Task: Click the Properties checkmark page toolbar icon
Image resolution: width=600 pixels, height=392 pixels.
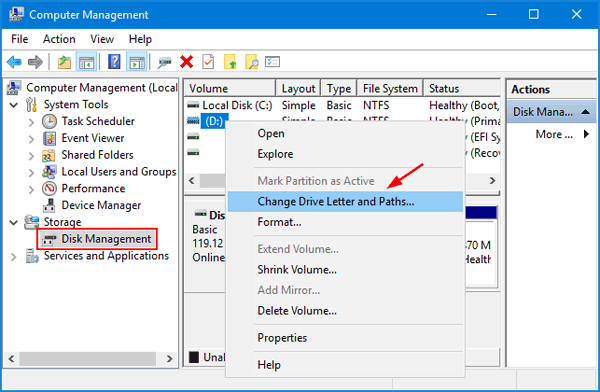Action: 208,62
